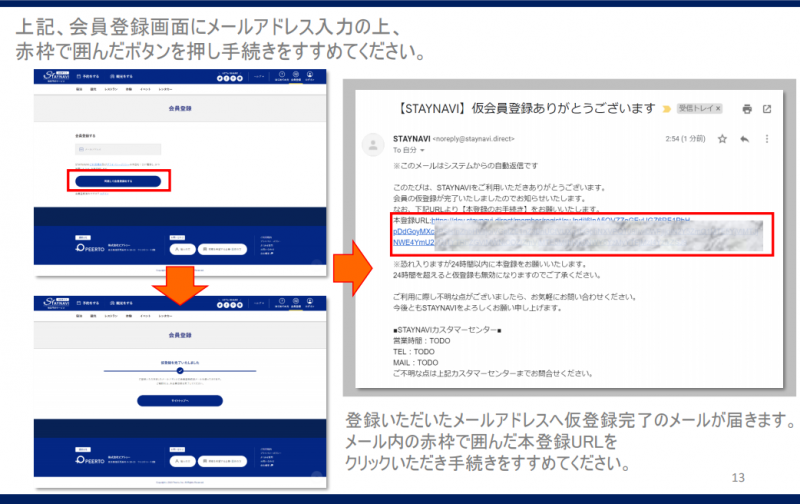
Task: Click the wider white pill button in upper footer
Action: pos(222,249)
